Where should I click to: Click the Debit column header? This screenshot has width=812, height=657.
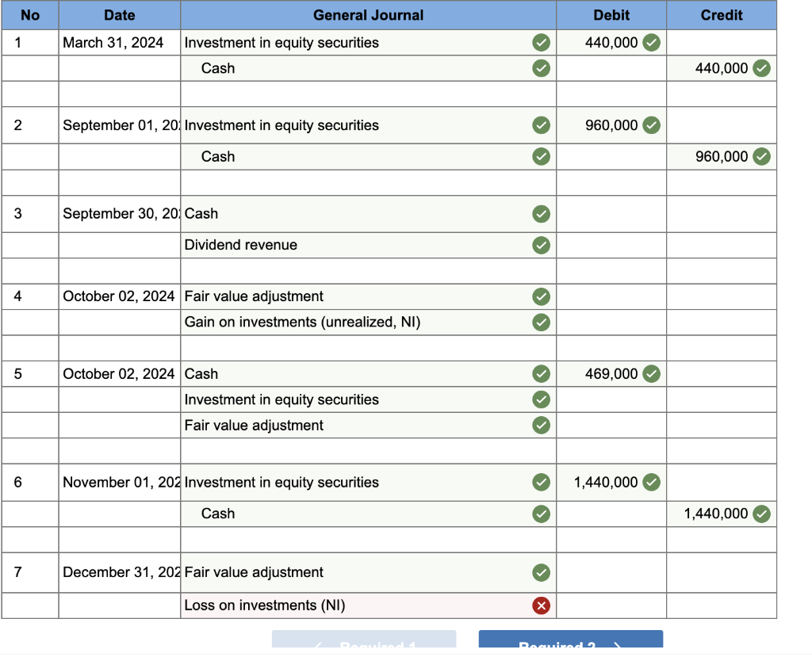pyautogui.click(x=611, y=15)
